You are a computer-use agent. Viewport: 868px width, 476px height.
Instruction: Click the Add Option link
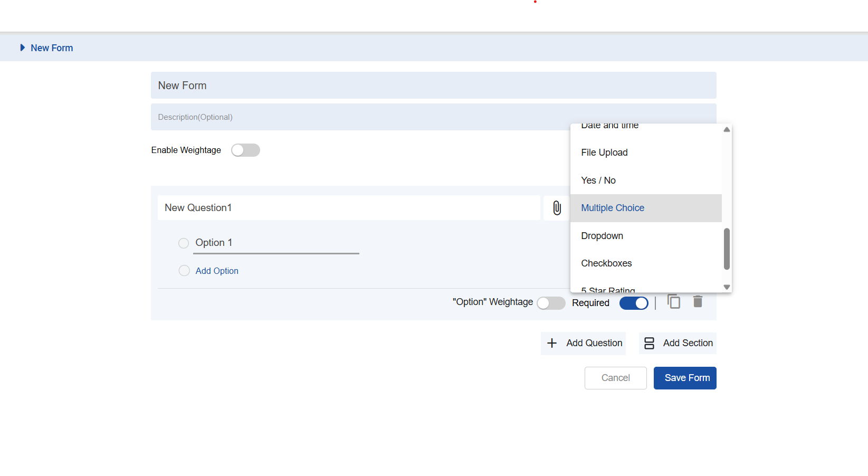click(217, 271)
